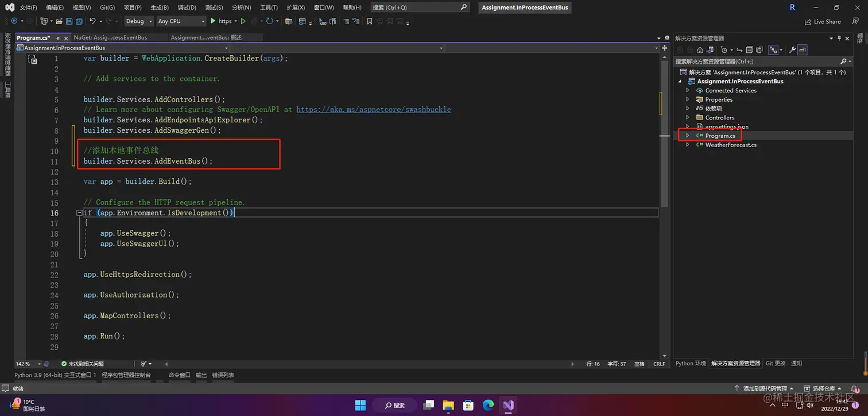
Task: Open the Debug configuration dropdown
Action: pos(139,21)
